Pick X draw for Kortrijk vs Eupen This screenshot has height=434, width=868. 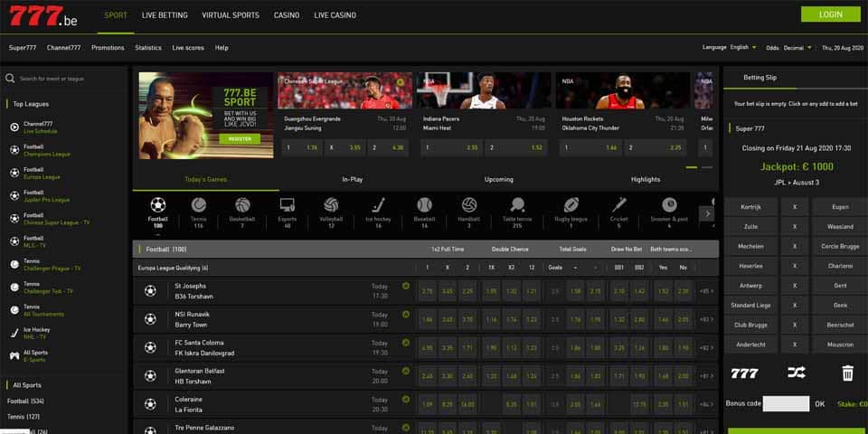795,207
